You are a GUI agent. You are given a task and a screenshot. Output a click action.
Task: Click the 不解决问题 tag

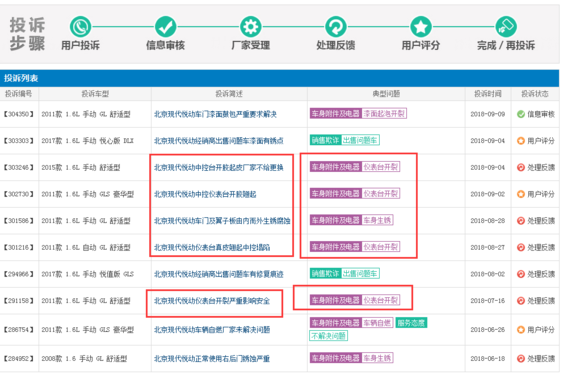pos(328,336)
